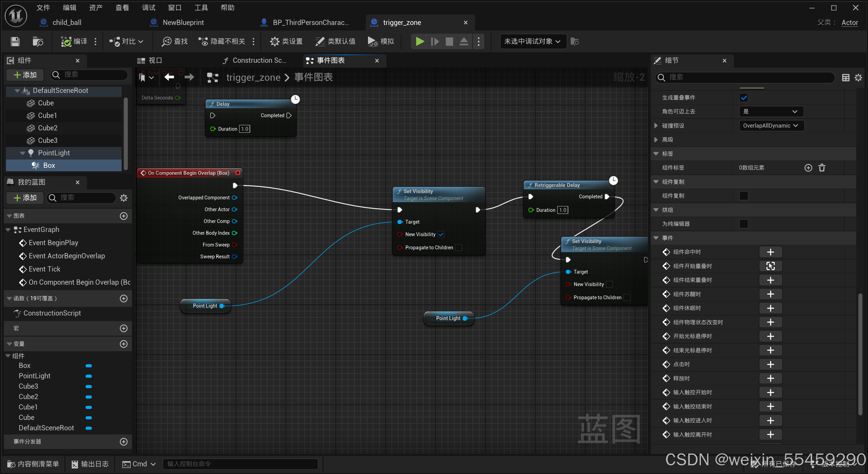Click the save blueprint icon
Viewport: 868px width, 474px height.
(x=15, y=42)
